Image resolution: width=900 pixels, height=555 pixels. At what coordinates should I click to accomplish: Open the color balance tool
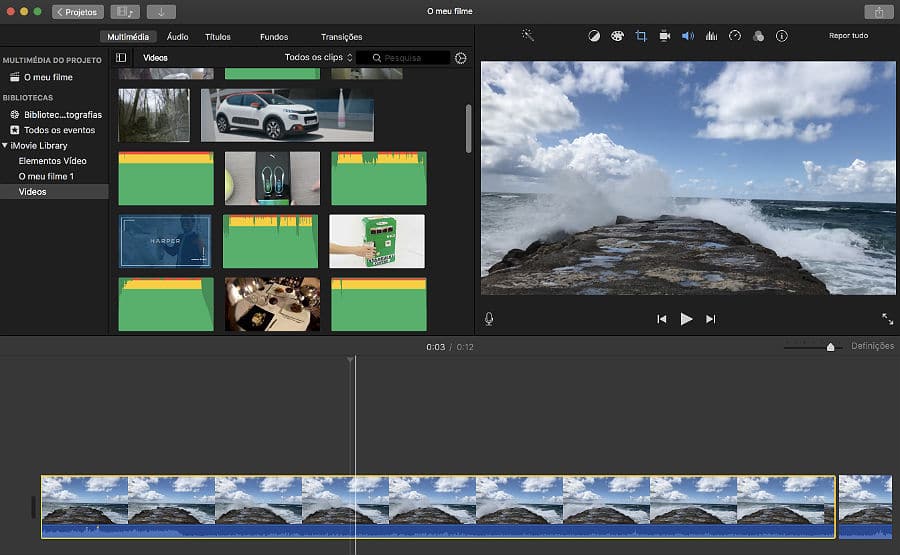594,36
